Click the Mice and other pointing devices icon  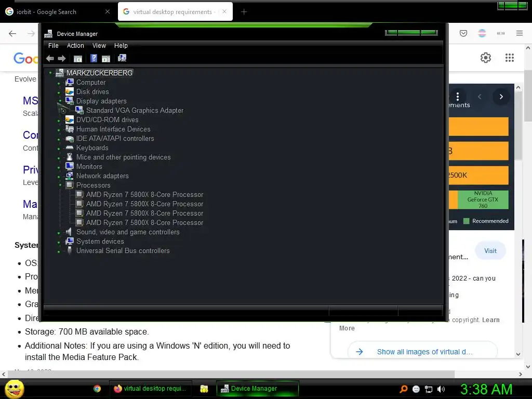point(70,157)
